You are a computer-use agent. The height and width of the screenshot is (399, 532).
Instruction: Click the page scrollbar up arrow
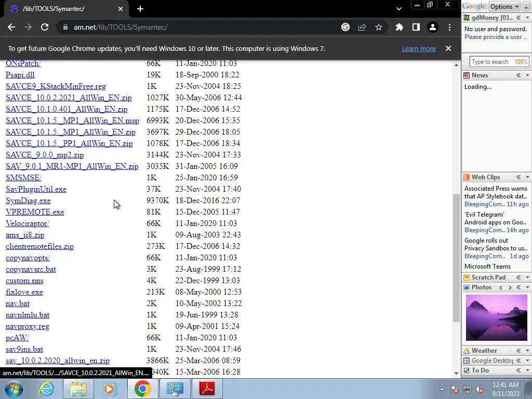click(x=456, y=65)
